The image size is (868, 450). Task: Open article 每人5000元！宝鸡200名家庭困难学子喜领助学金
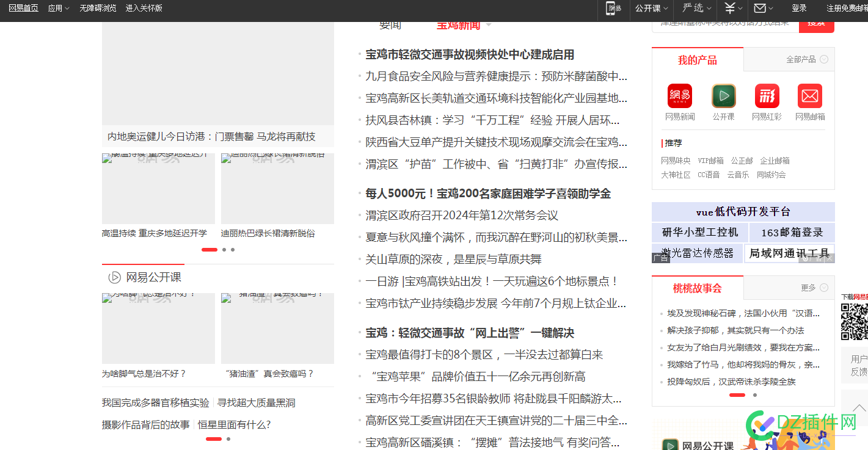click(488, 194)
